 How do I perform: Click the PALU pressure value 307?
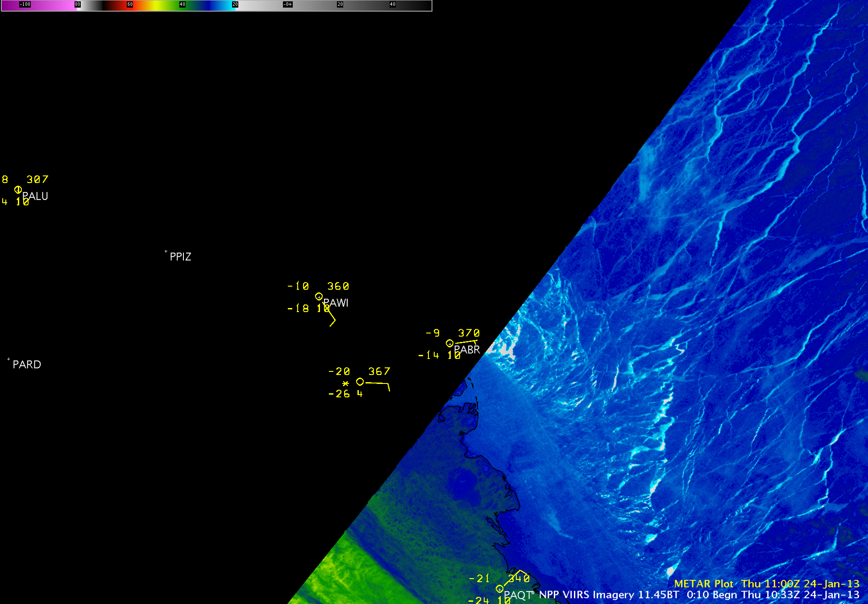[x=37, y=179]
